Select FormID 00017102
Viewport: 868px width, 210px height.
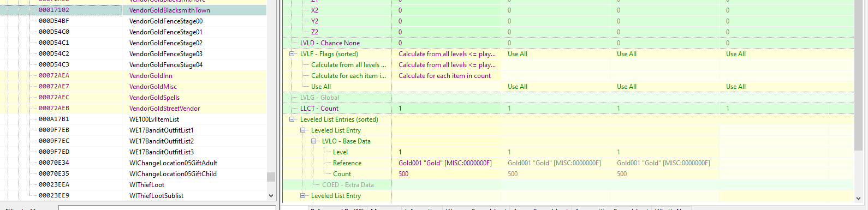pyautogui.click(x=54, y=10)
